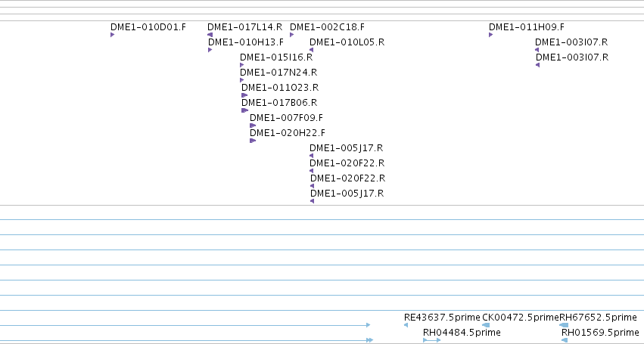This screenshot has width=644, height=344.
Task: Select the DME1-011H09.F feature label
Action: pyautogui.click(x=527, y=27)
